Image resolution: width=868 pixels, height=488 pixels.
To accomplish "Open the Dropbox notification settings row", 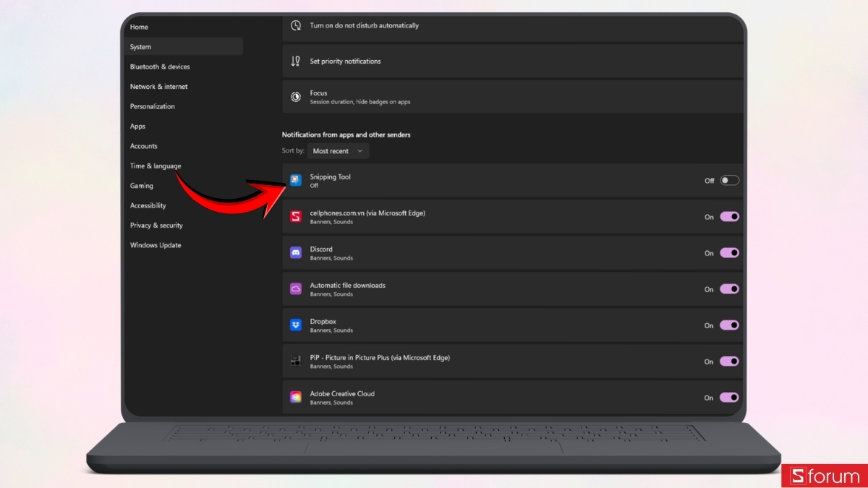I will click(513, 325).
